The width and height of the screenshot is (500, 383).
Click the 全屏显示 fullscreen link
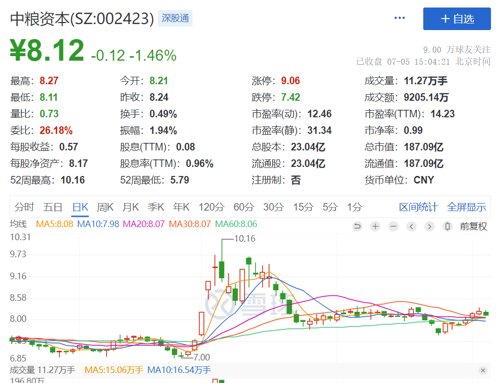click(x=466, y=207)
